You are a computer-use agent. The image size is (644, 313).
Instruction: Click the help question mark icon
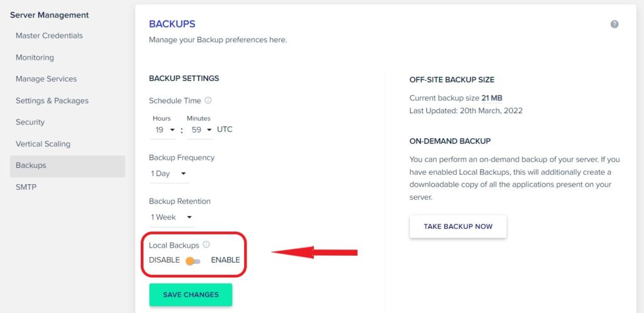[x=614, y=25]
